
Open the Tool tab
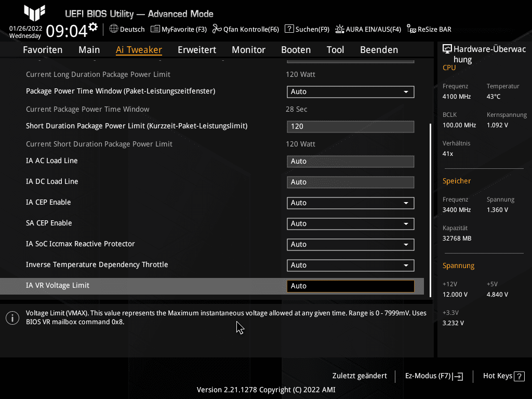coord(335,50)
